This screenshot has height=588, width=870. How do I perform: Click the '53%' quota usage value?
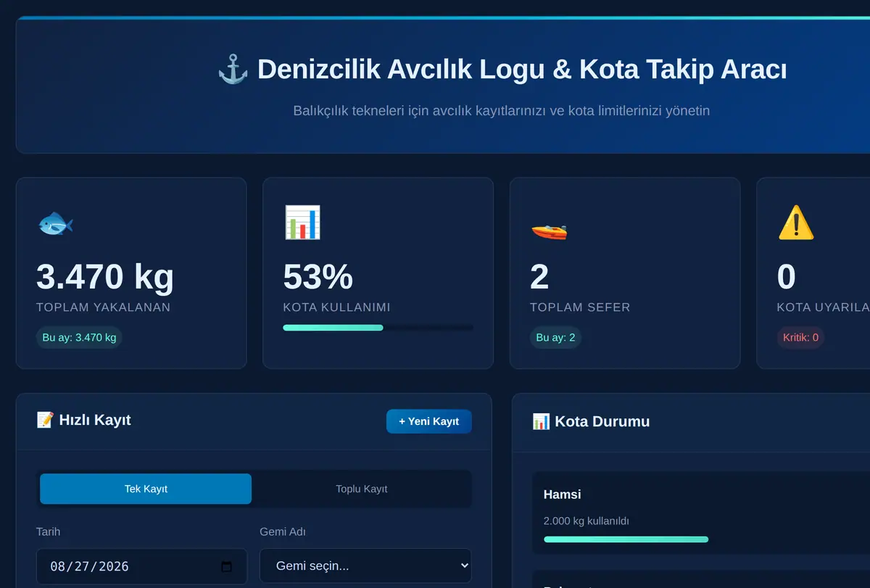(318, 276)
